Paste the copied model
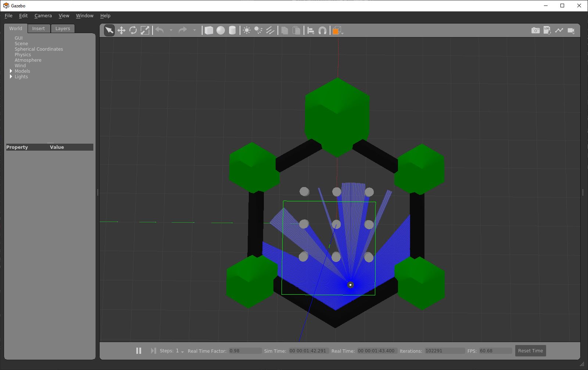 pyautogui.click(x=296, y=30)
